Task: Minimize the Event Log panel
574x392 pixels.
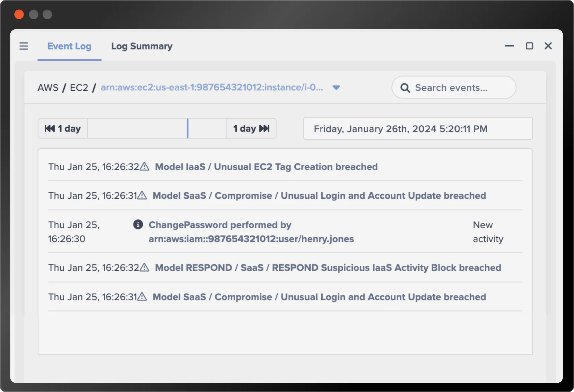Action: point(509,46)
